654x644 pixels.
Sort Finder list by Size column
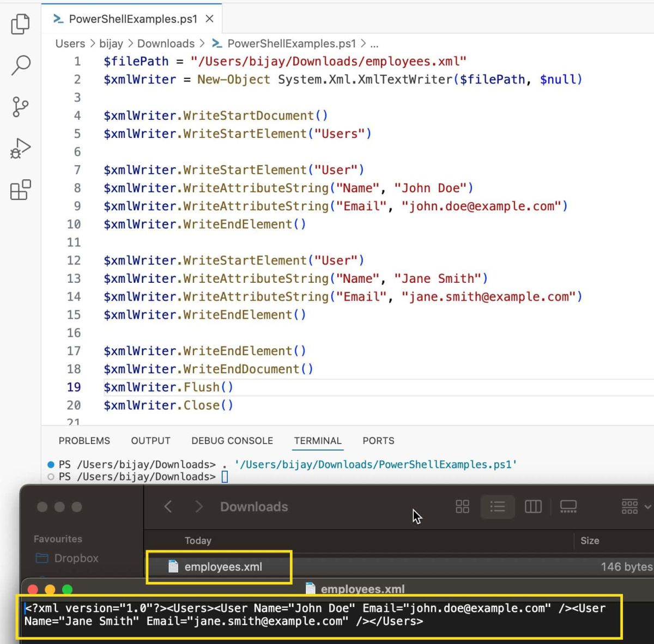[590, 540]
